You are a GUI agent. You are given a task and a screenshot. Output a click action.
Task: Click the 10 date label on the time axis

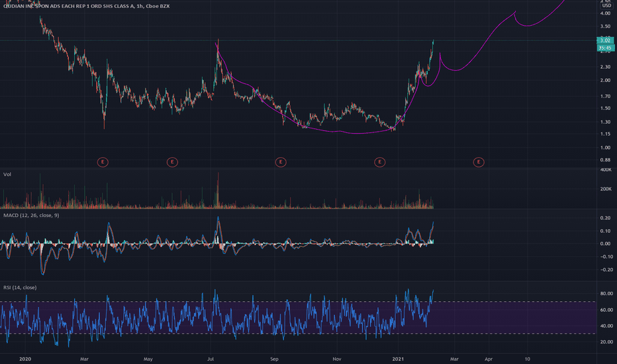[x=527, y=359]
